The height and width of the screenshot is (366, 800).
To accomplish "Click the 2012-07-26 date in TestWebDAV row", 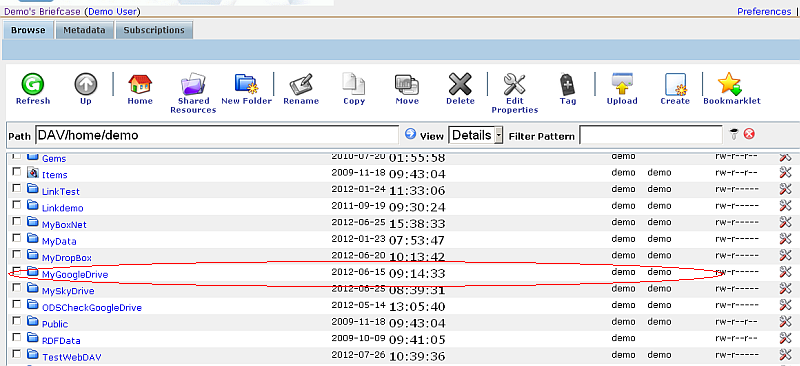I will 358,354.
